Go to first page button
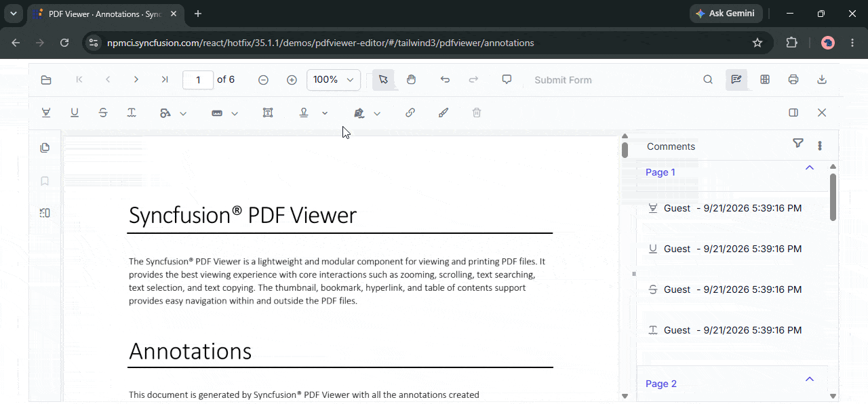The height and width of the screenshot is (404, 868). pyautogui.click(x=79, y=80)
